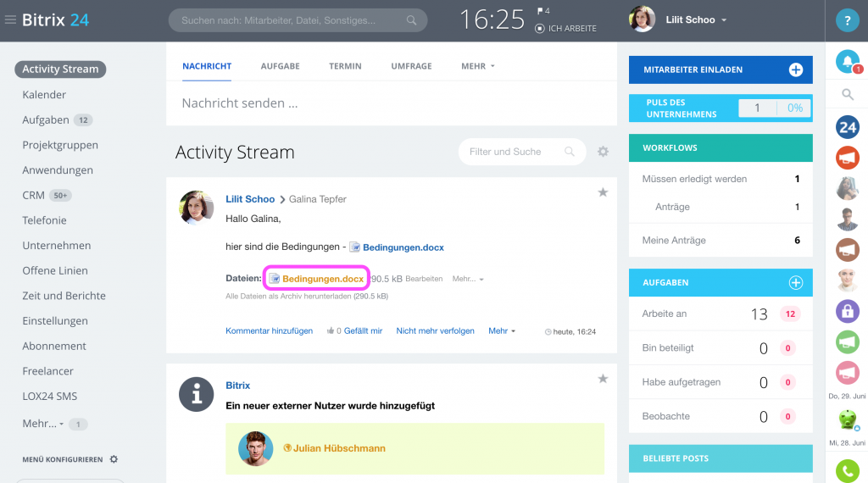Click the Habe aufgetragen tasks row
Screen dimensions: 868x483
pos(721,382)
